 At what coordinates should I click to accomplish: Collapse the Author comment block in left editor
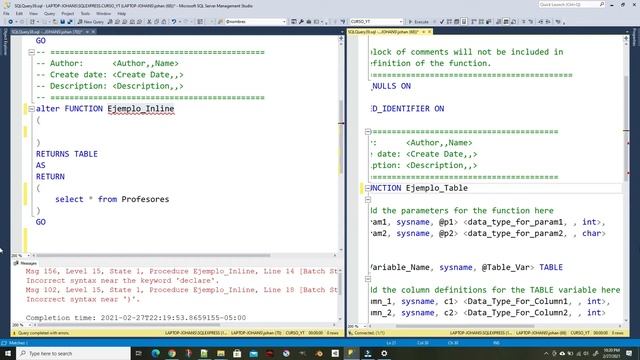pos(31,52)
